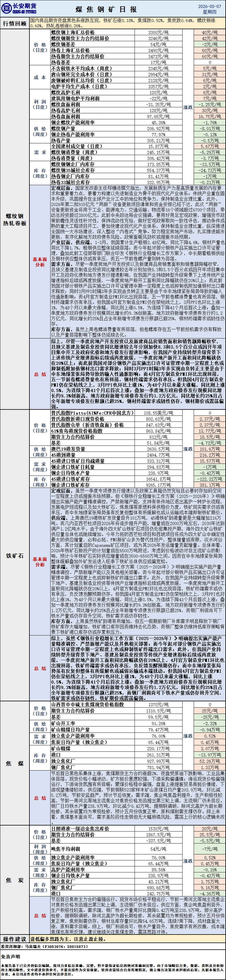Select the row label 澳巴19港发货量
Image resolution: width=226 pixels, height=980 pixels.
68,449
